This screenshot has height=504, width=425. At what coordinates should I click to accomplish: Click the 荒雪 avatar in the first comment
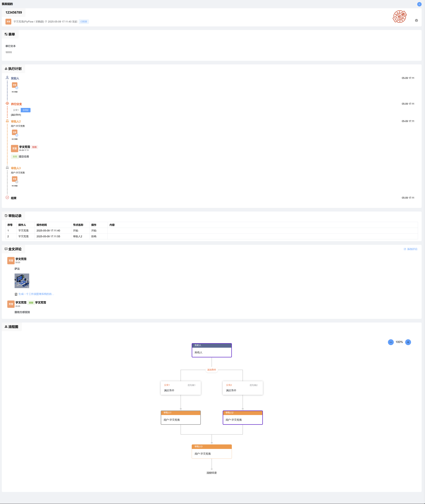click(x=11, y=260)
